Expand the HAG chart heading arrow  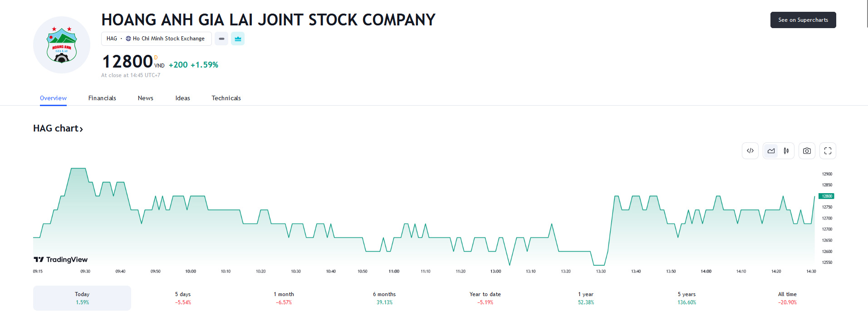click(81, 129)
